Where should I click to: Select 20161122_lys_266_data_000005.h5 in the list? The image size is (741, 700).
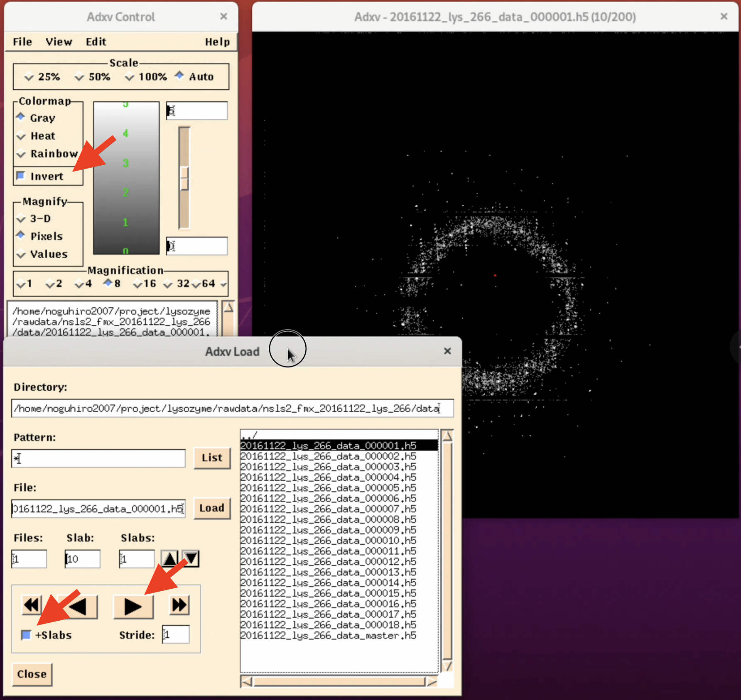[x=328, y=487]
